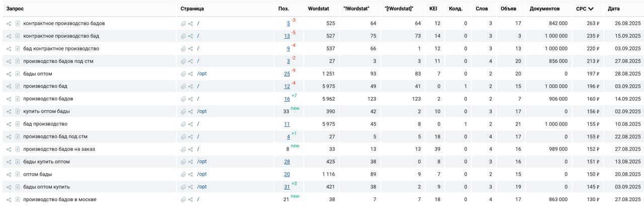Click page share icon in 'производство бадов в москве' row
The image size is (644, 206).
[191, 200]
